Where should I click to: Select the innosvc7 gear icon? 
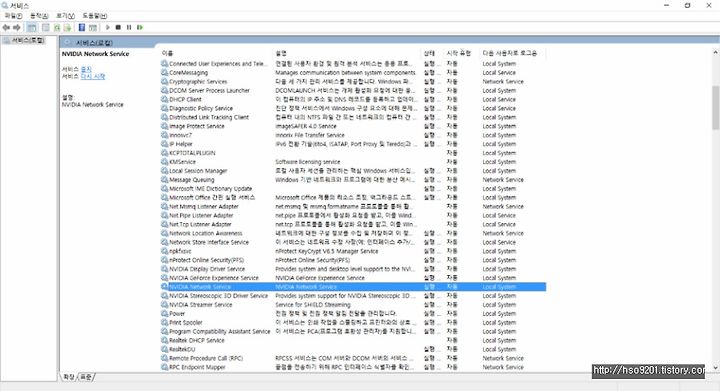164,135
